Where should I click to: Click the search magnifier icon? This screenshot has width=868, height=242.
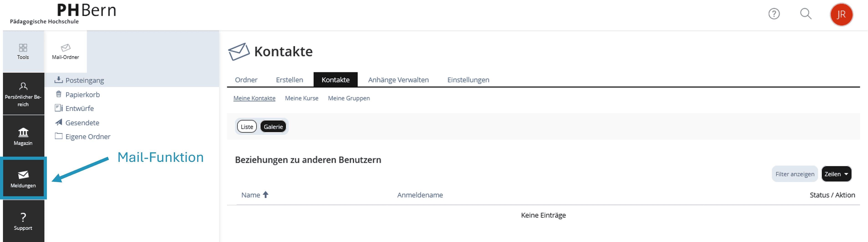point(805,14)
